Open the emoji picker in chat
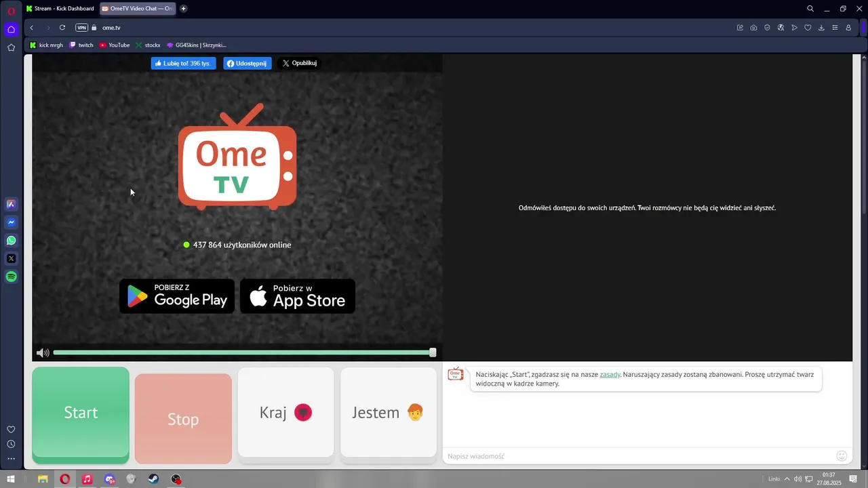 click(842, 456)
